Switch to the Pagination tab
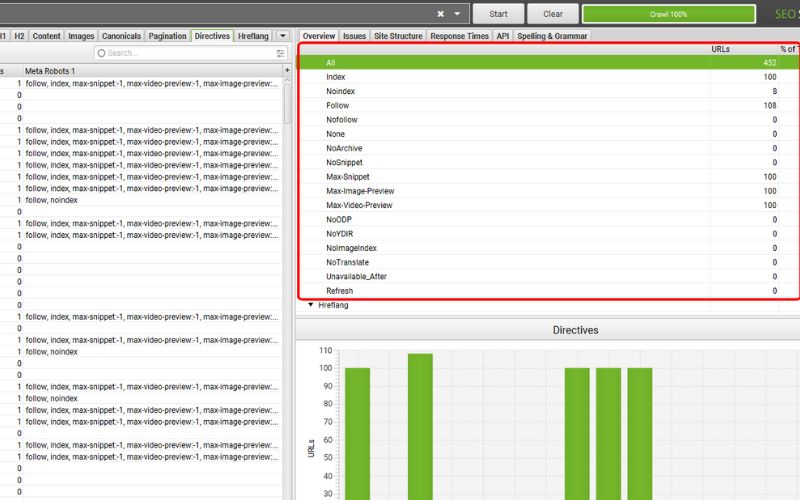Screen dimensions: 800x500 pyautogui.click(x=167, y=36)
